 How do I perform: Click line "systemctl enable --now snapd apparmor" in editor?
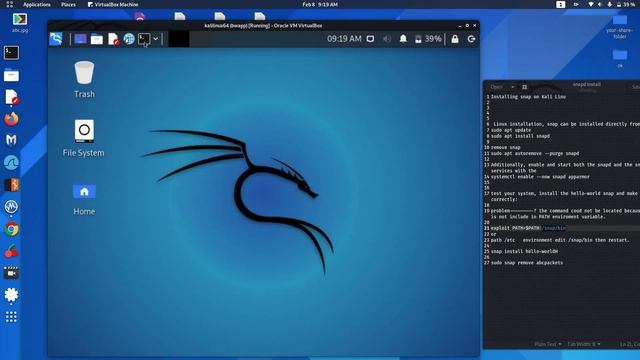click(x=540, y=177)
